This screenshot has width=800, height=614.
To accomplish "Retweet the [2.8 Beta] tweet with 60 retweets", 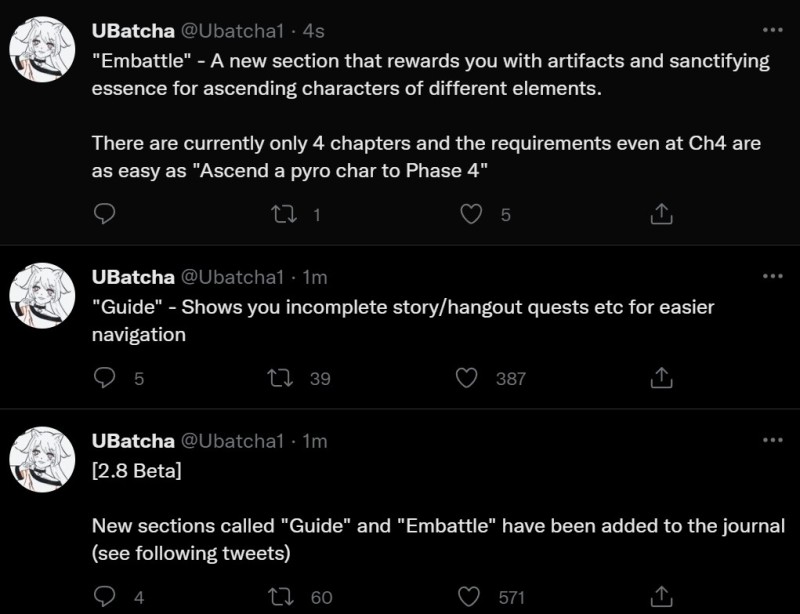I will [281, 596].
